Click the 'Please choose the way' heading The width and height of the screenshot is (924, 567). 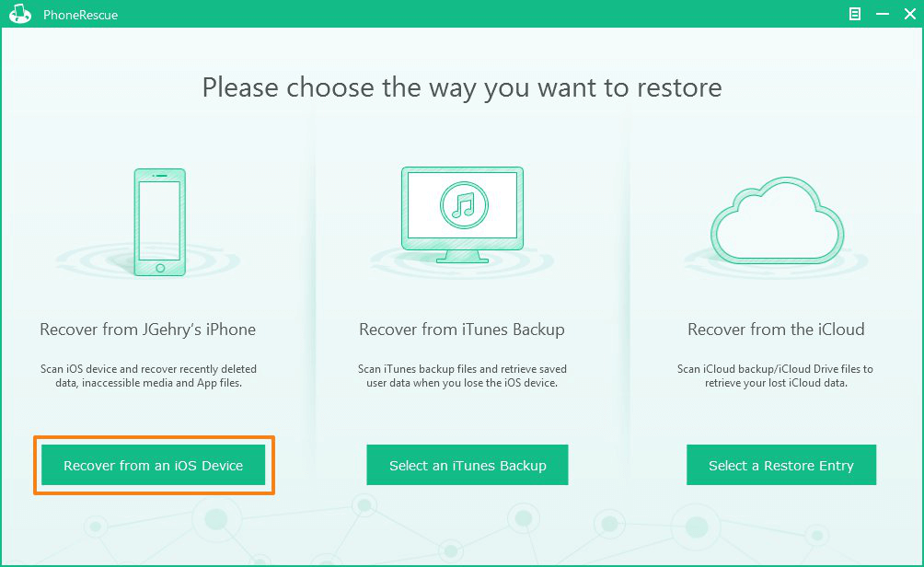coord(462,87)
